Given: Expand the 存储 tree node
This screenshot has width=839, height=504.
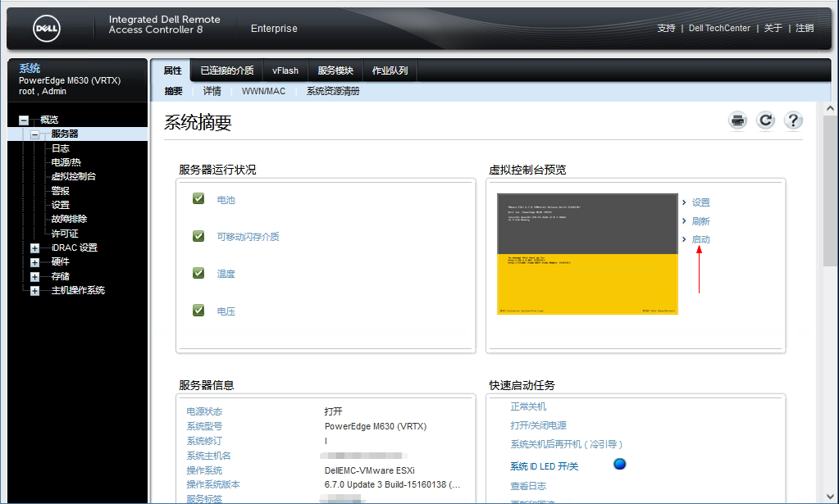Looking at the screenshot, I should tap(34, 277).
